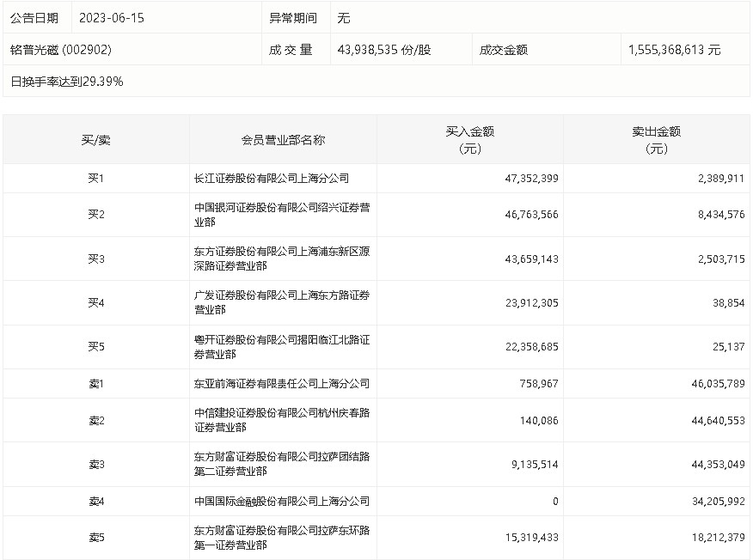This screenshot has width=753, height=560.
Task: Click the 公告日期 label
Action: point(34,18)
